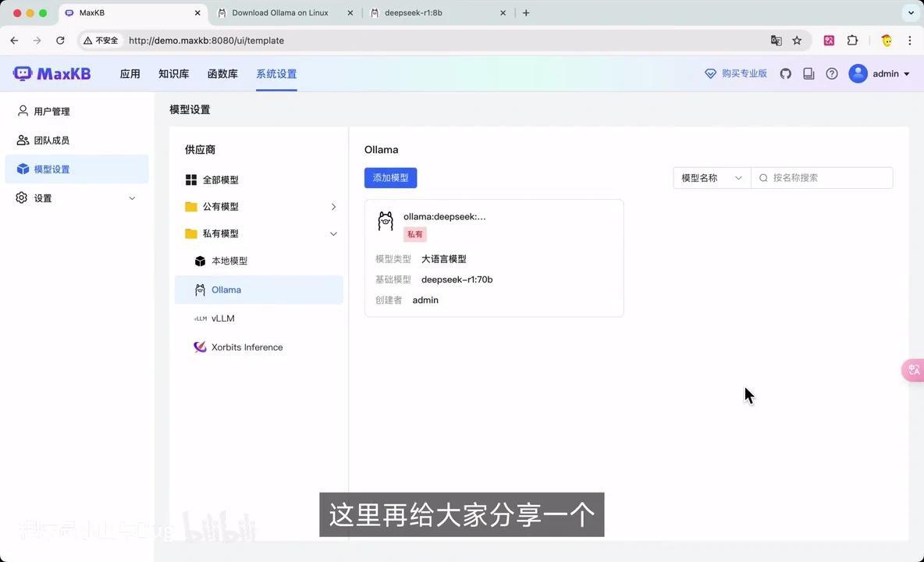Close the MaxKB browser tab
Screen dimensions: 924x562
(197, 12)
